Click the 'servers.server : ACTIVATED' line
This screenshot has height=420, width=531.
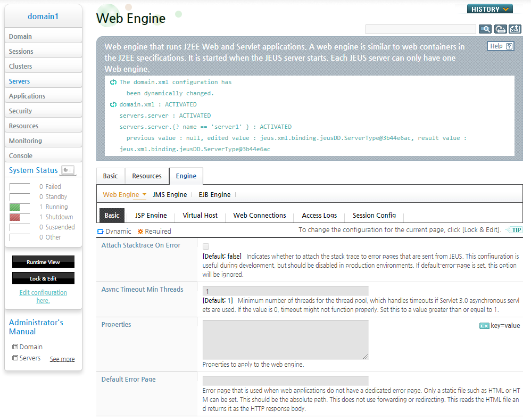click(x=165, y=116)
